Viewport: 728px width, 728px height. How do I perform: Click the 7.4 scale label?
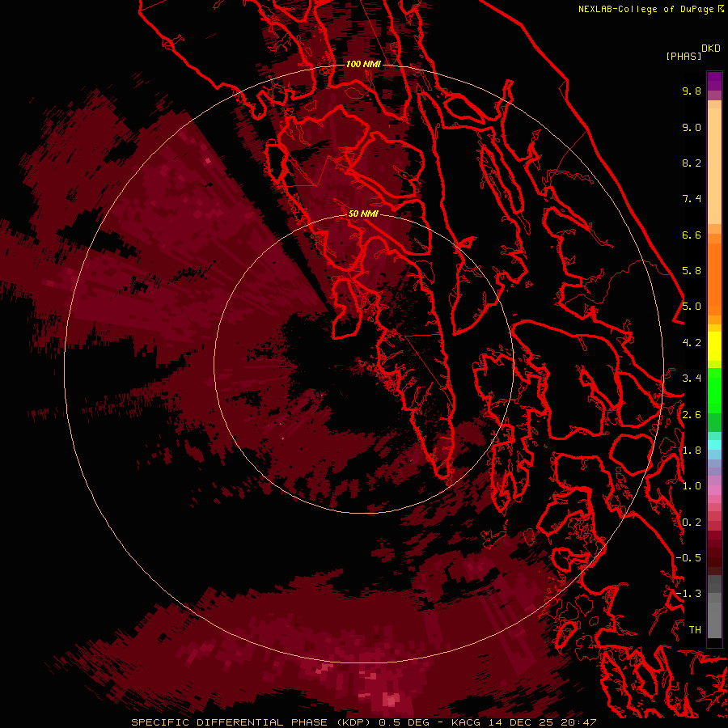692,199
